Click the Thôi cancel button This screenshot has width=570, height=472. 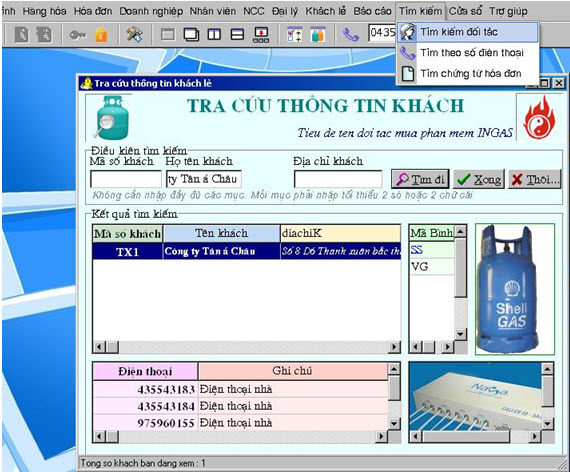(x=534, y=179)
